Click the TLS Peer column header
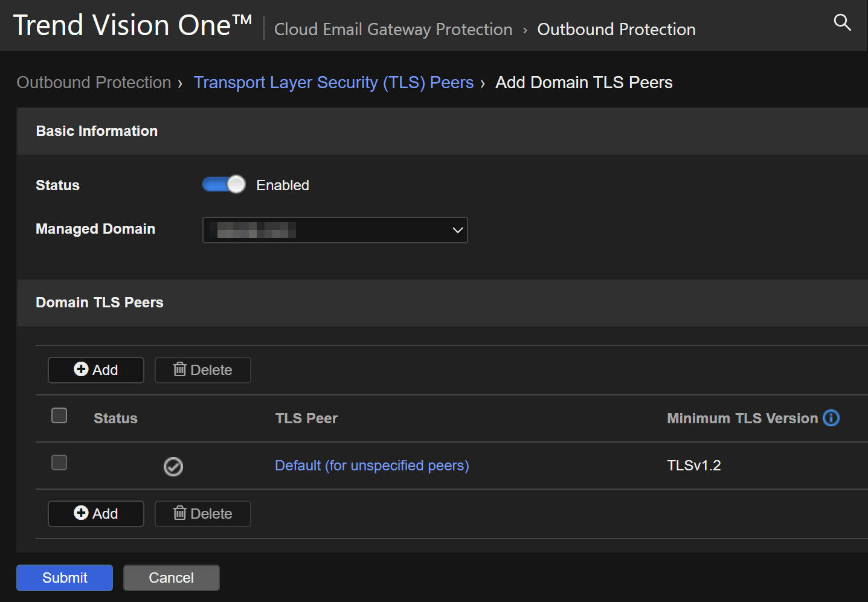 [x=306, y=418]
